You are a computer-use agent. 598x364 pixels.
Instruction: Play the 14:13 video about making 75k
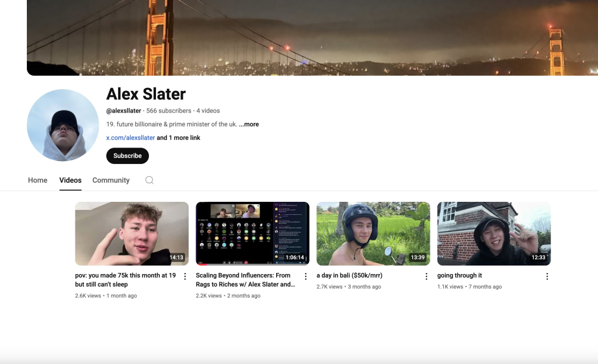tap(131, 233)
